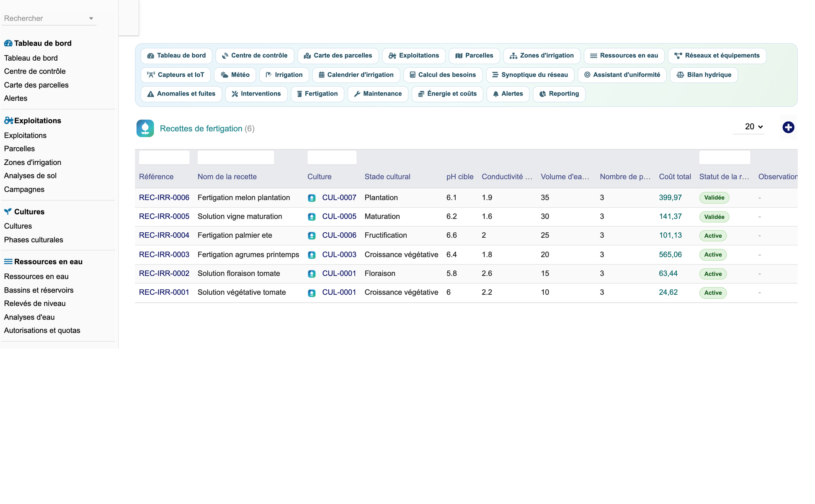The height and width of the screenshot is (504, 815).
Task: Click the Culture filter input field
Action: (x=332, y=158)
